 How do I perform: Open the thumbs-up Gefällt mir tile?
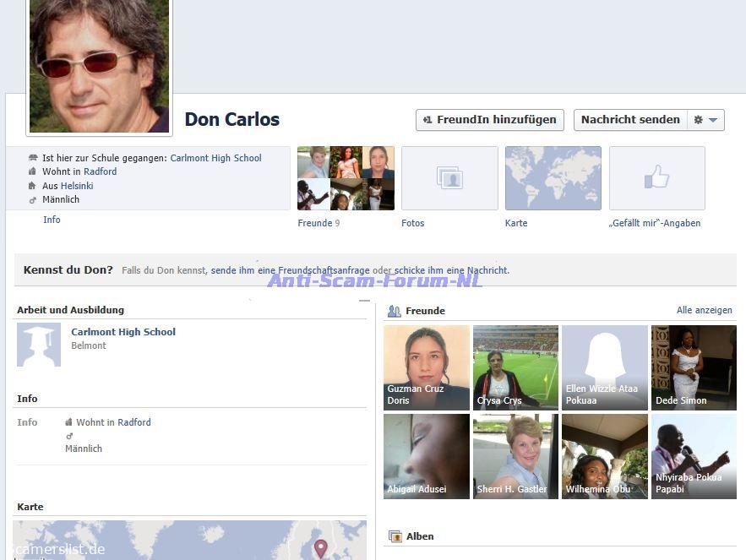point(656,178)
